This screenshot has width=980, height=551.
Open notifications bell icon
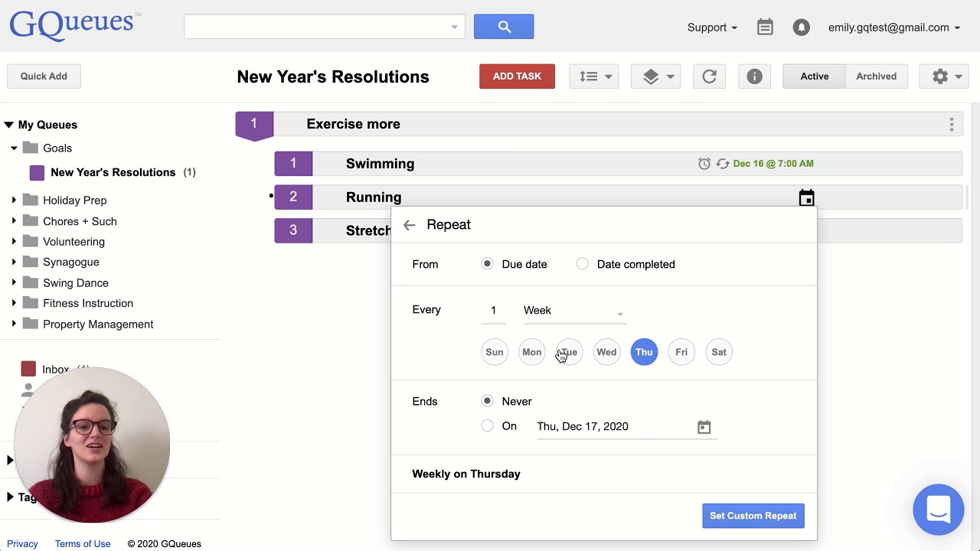click(801, 28)
